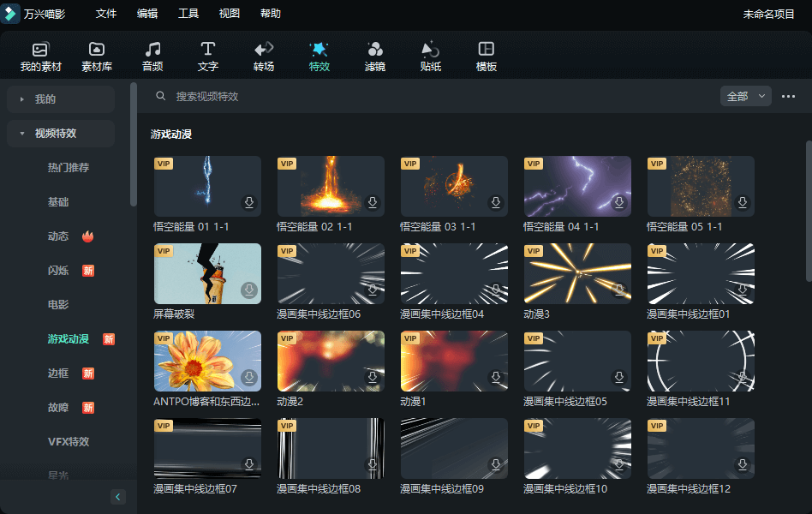812x514 pixels.
Task: Select the 故障 effects category
Action: (x=58, y=408)
